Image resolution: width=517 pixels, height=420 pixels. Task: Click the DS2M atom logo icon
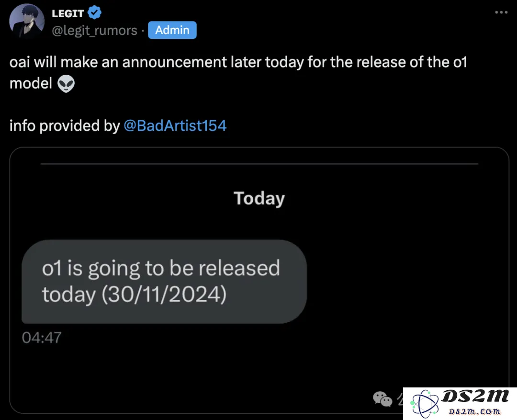424,404
